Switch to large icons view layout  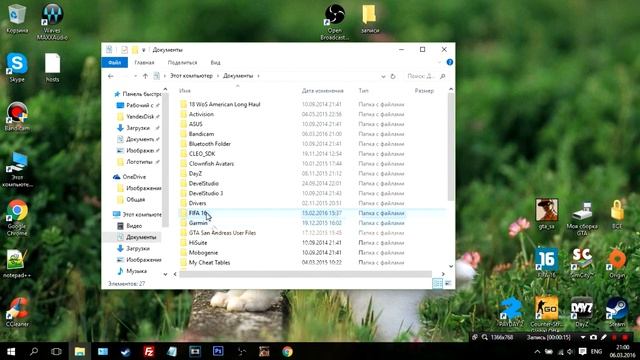(x=448, y=283)
